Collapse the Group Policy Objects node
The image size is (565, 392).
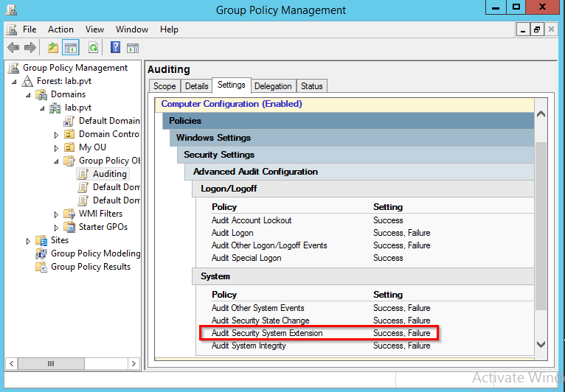(56, 161)
